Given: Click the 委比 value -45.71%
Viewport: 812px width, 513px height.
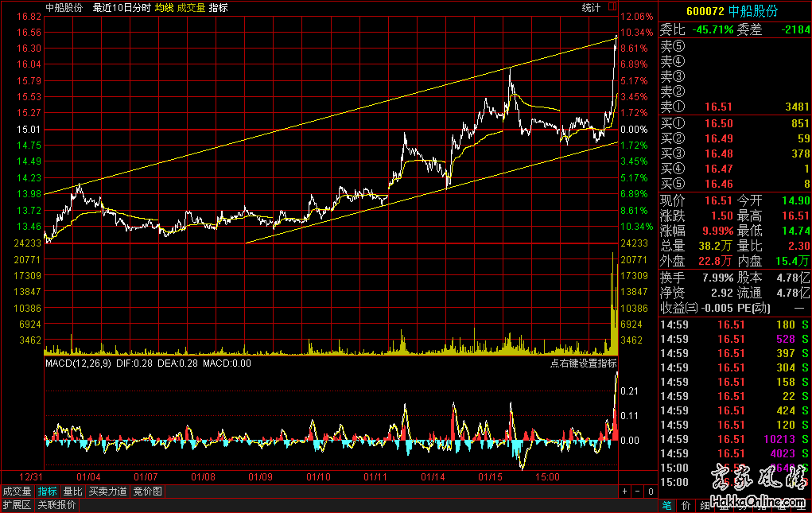Looking at the screenshot, I should coord(713,29).
